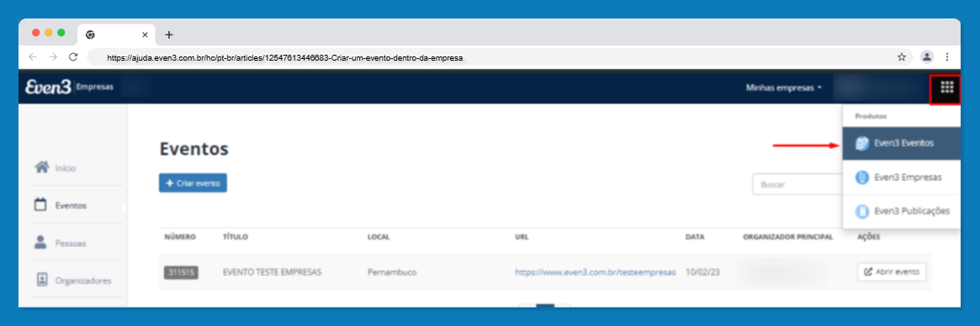This screenshot has height=326, width=980.
Task: Click the Início home icon
Action: click(42, 168)
